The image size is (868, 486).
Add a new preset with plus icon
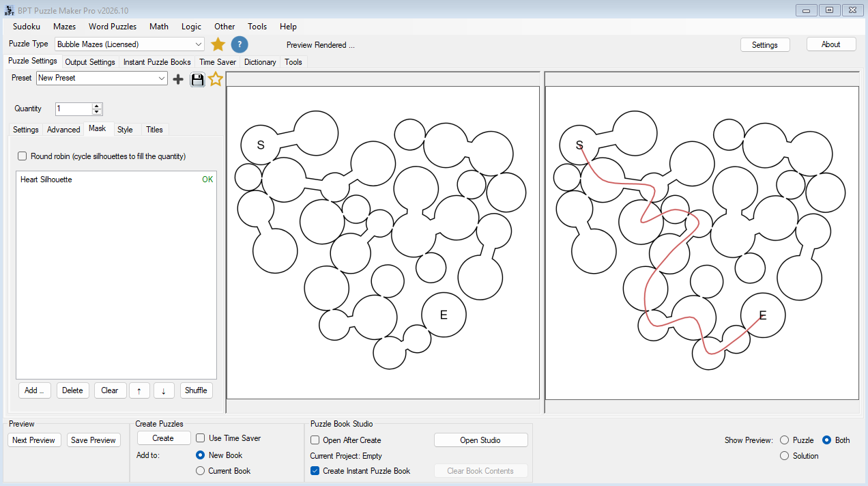(178, 79)
